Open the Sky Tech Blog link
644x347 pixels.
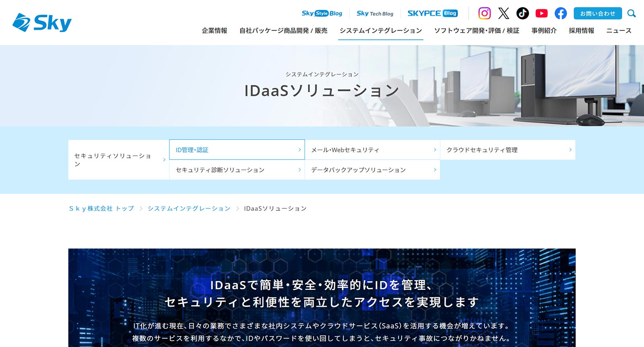[375, 13]
